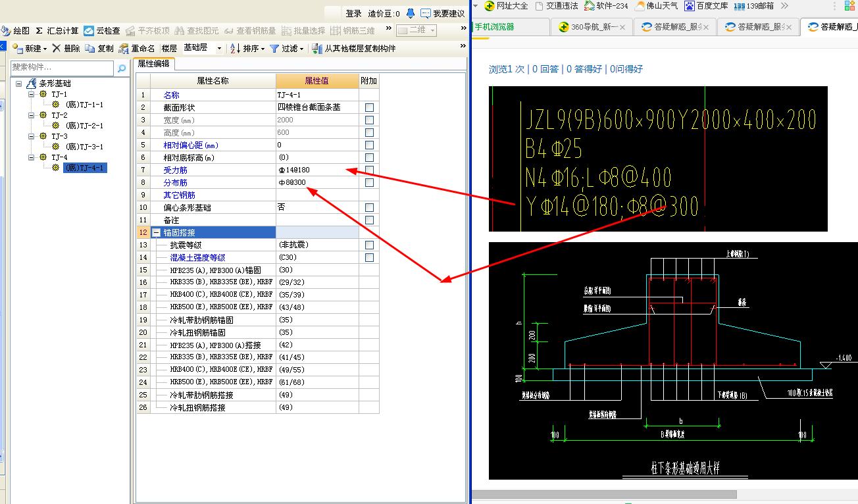The width and height of the screenshot is (858, 504).
Task: Open 网址大全 bookmark in browser
Action: (506, 6)
